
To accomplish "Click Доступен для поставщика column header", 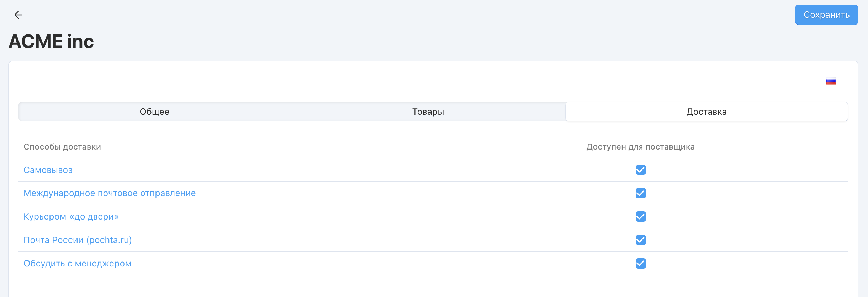I will [640, 147].
